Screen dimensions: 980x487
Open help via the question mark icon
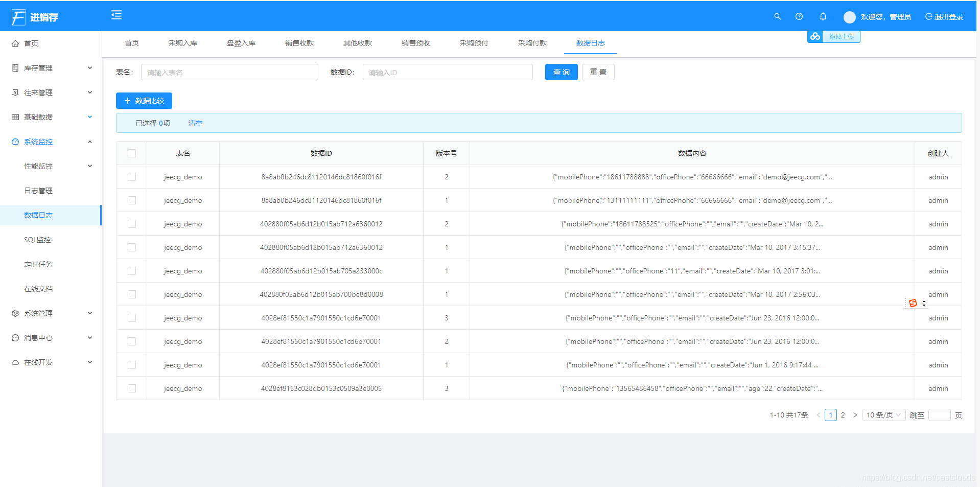click(x=799, y=16)
